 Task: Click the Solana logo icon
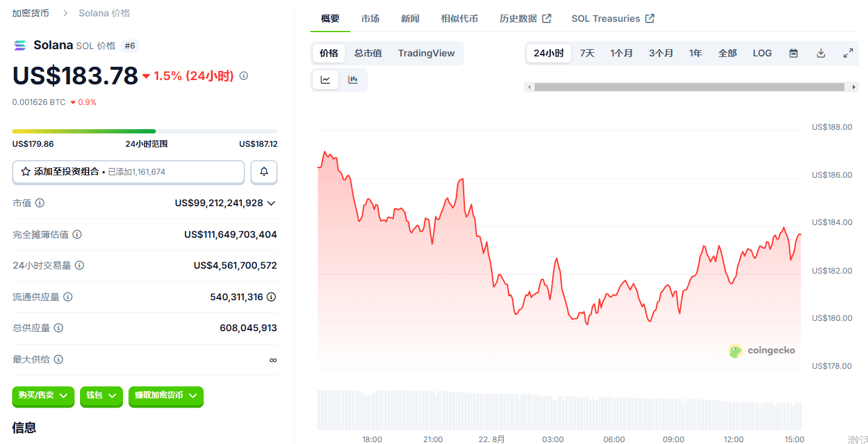(20, 45)
